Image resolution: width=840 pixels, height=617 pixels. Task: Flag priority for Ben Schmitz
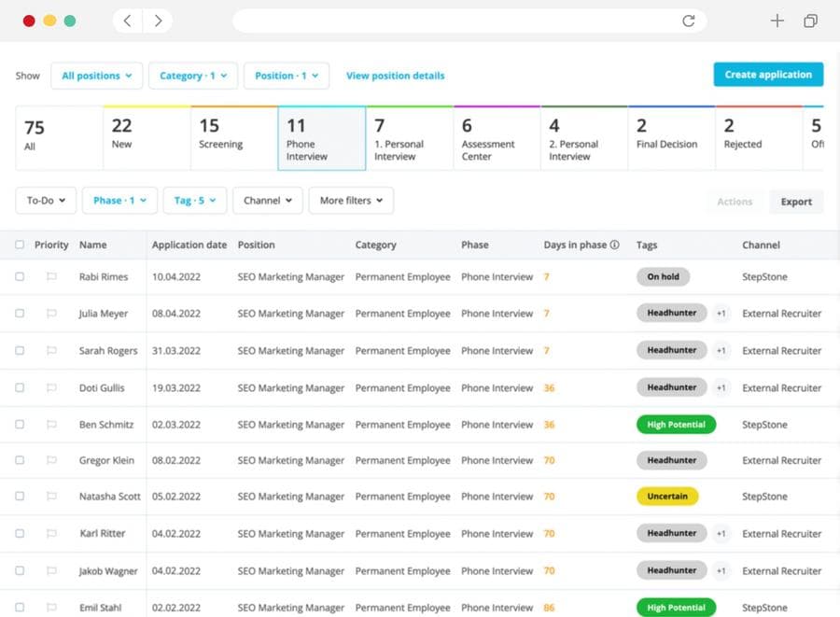coord(51,424)
